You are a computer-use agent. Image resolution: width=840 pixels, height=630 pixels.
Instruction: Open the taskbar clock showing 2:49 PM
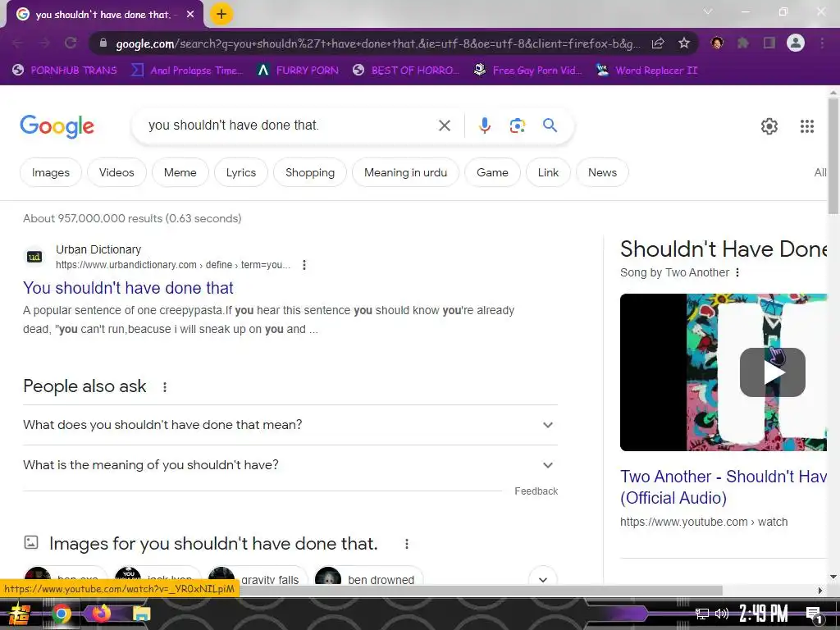point(764,614)
